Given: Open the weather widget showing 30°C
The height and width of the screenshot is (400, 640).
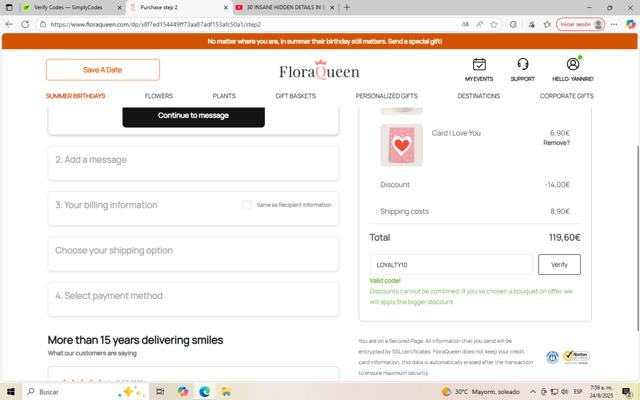Looking at the screenshot, I should 480,392.
